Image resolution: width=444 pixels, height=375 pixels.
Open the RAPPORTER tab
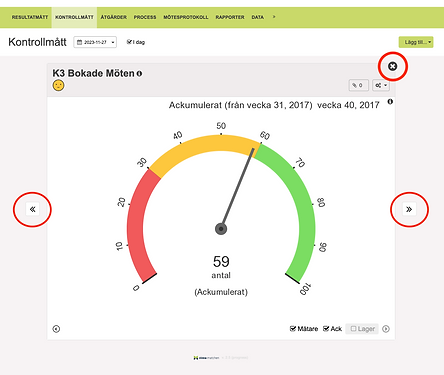[x=230, y=17]
